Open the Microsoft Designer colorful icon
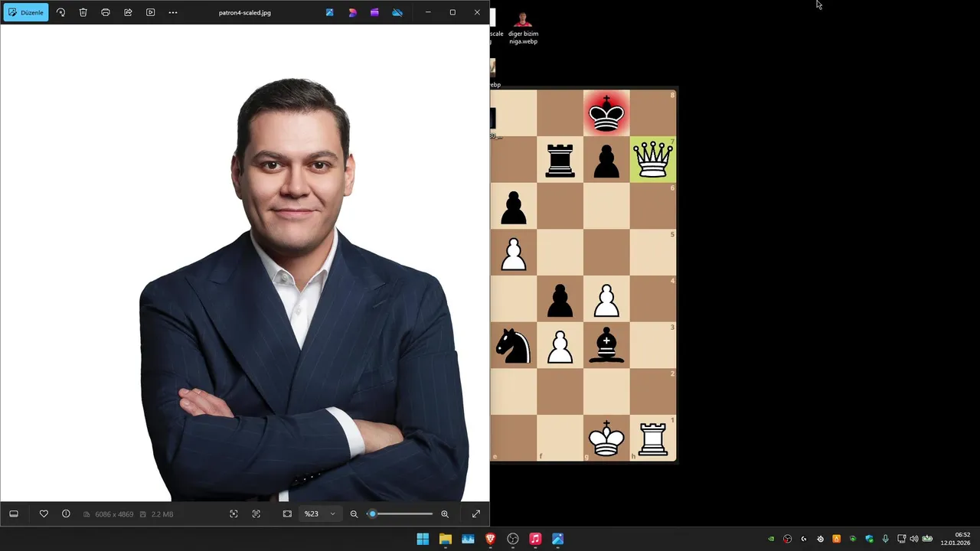The height and width of the screenshot is (551, 980). tap(352, 12)
